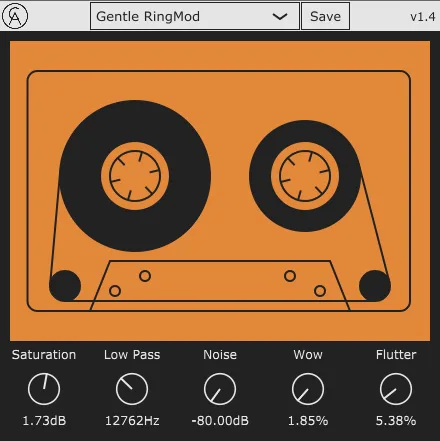Click the large left tape reel

coord(135,176)
